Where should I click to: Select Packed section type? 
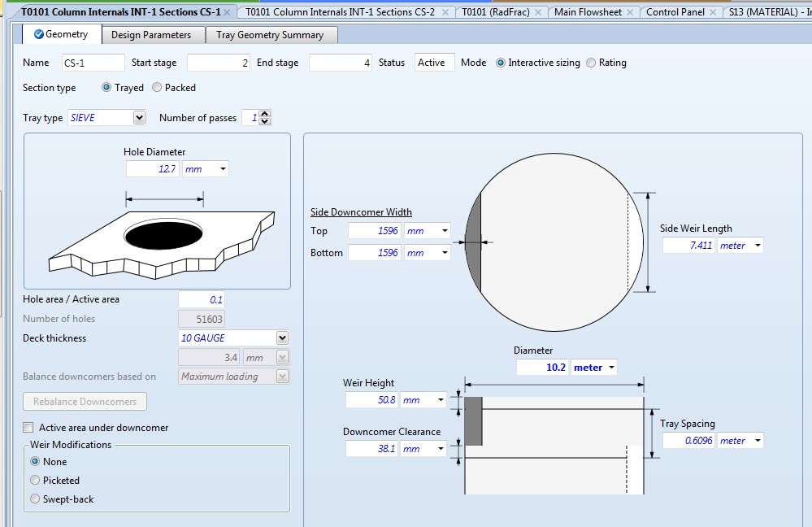[157, 88]
